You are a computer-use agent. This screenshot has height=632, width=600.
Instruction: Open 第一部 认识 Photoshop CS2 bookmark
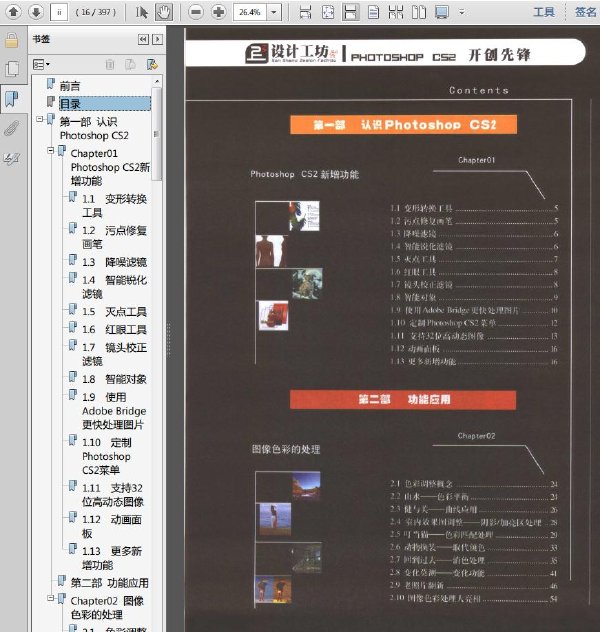point(94,129)
